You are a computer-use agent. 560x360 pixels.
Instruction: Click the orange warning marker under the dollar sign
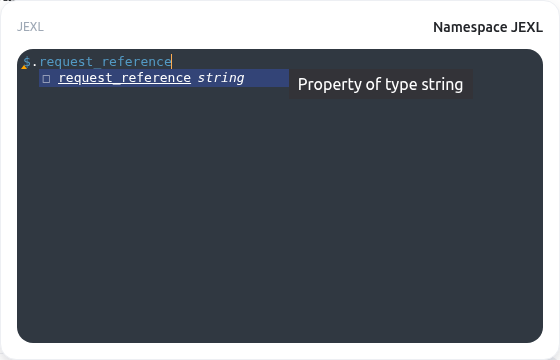click(x=24, y=67)
